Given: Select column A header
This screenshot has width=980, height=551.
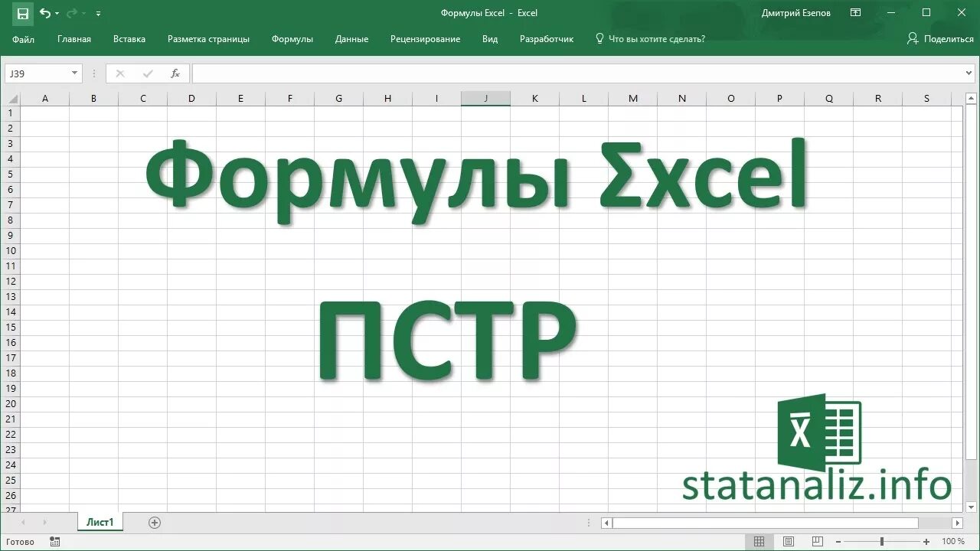Looking at the screenshot, I should [x=45, y=98].
